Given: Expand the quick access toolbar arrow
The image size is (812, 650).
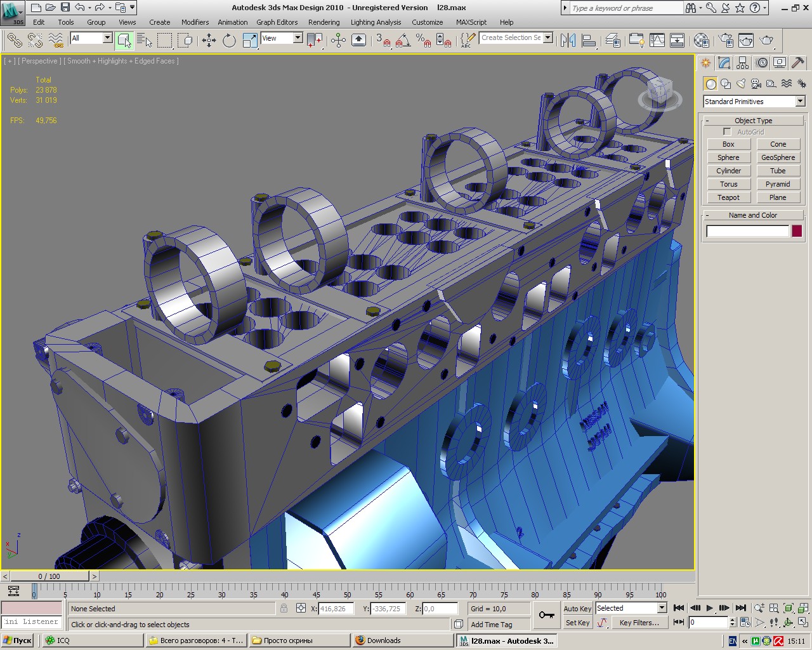Looking at the screenshot, I should coord(132,8).
